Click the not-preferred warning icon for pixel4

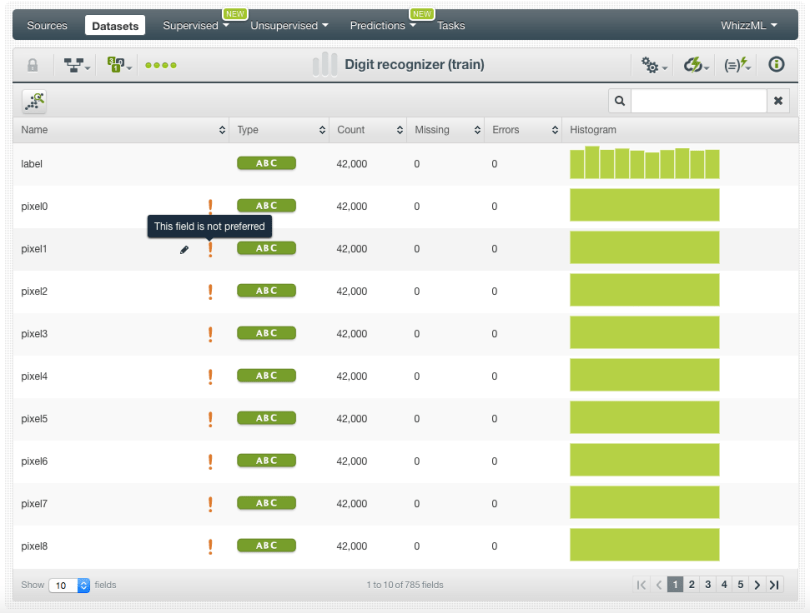coord(210,377)
